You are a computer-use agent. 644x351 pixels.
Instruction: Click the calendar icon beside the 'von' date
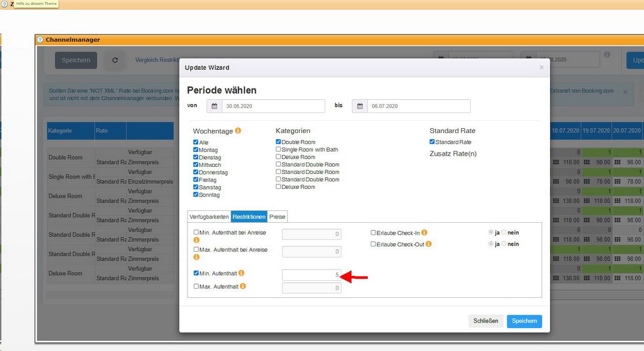point(214,106)
